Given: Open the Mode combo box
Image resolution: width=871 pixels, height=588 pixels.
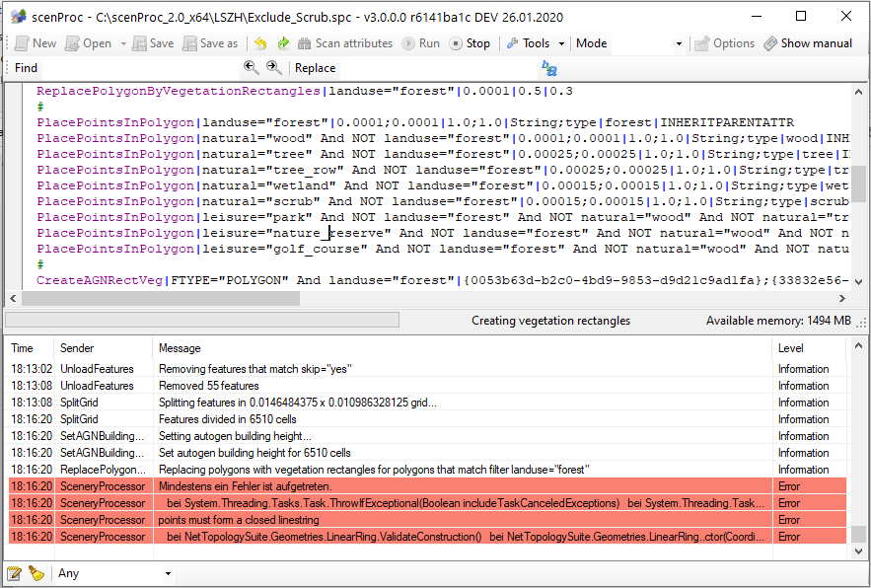Looking at the screenshot, I should 648,43.
